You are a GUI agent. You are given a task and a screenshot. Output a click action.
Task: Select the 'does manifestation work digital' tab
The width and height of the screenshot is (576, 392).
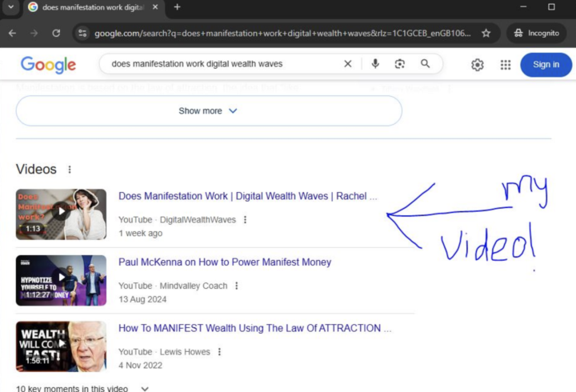[x=93, y=7]
